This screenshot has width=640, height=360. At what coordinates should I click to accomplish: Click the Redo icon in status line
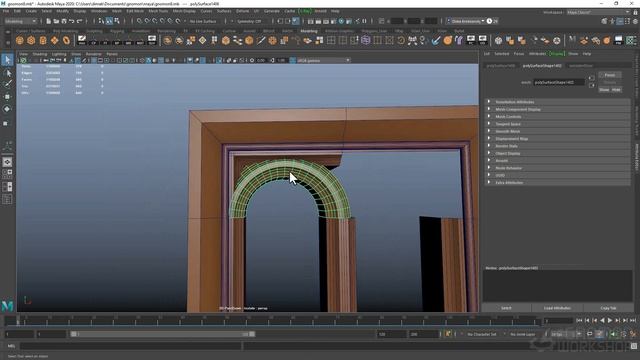point(79,21)
